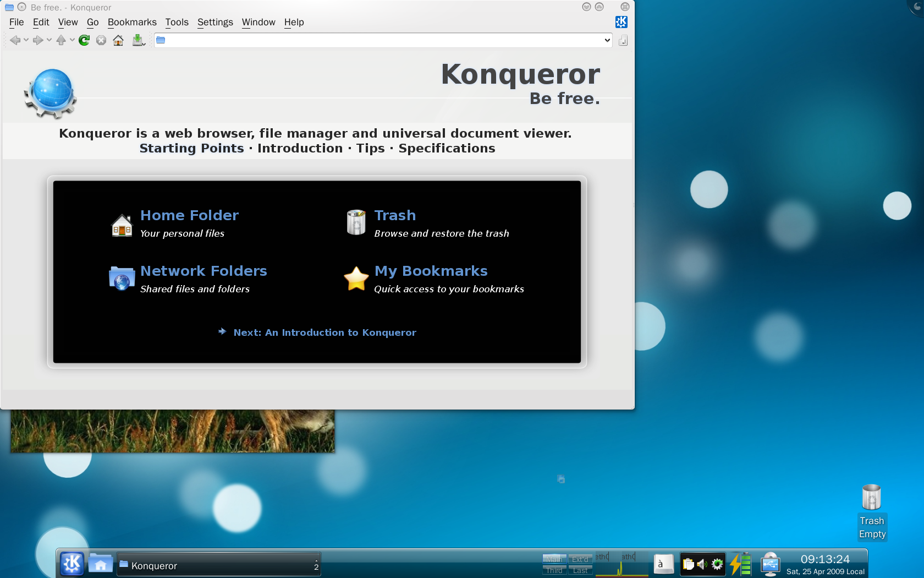Screen dimensions: 924x578
Task: Open the View menu
Action: 68,22
